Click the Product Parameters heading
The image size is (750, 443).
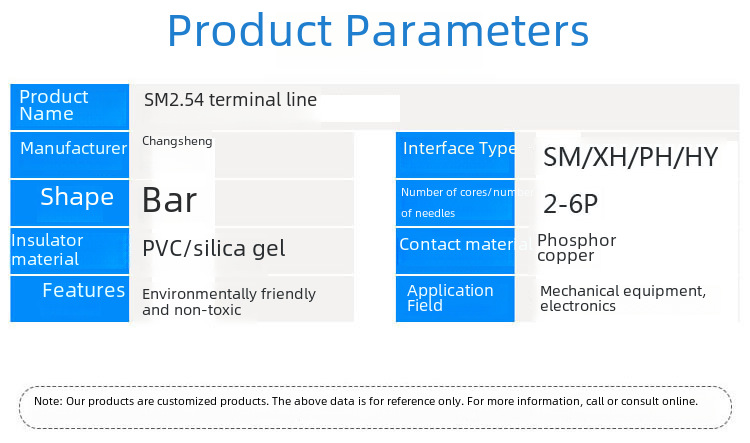point(378,31)
